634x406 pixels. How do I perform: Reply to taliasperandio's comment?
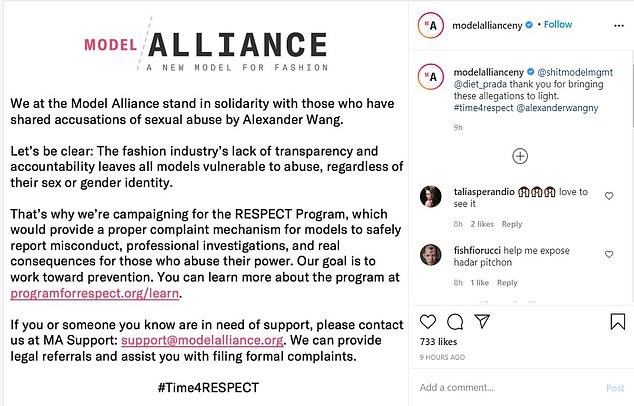pyautogui.click(x=511, y=224)
